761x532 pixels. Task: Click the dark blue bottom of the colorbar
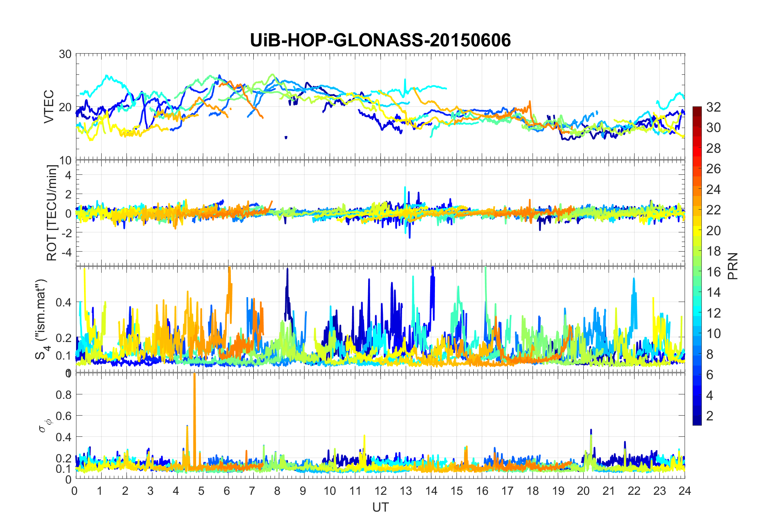pyautogui.click(x=697, y=421)
